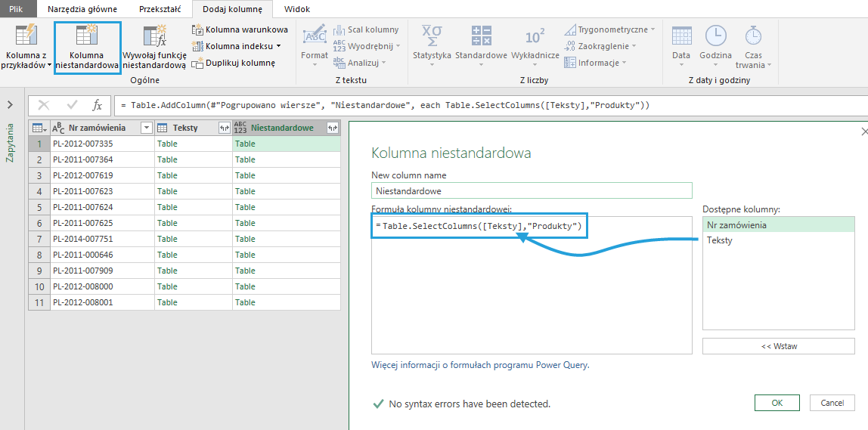The height and width of the screenshot is (430, 868).
Task: Open the Data calendar icon menu
Action: pyautogui.click(x=681, y=36)
